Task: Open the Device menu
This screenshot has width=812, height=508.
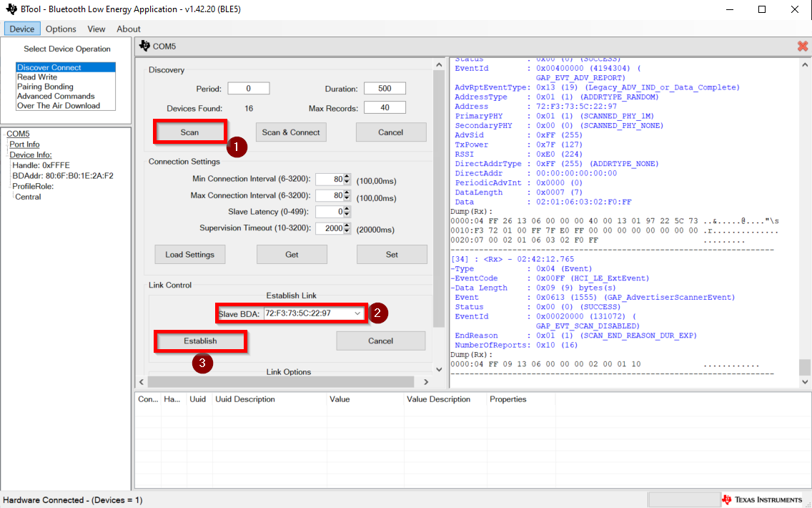Action: pos(21,29)
